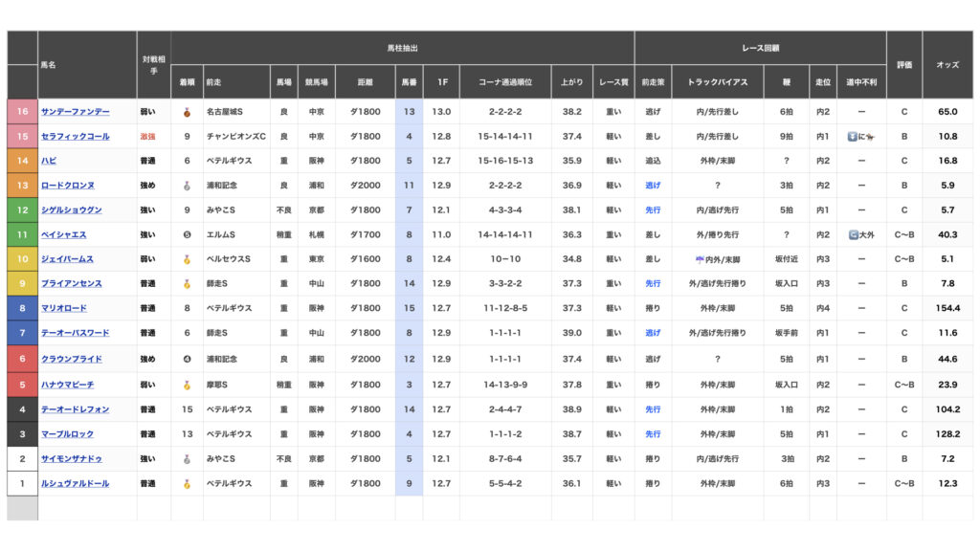The image size is (980, 551).
Task: Select the green number 12 gate cell
Action: pos(22,210)
